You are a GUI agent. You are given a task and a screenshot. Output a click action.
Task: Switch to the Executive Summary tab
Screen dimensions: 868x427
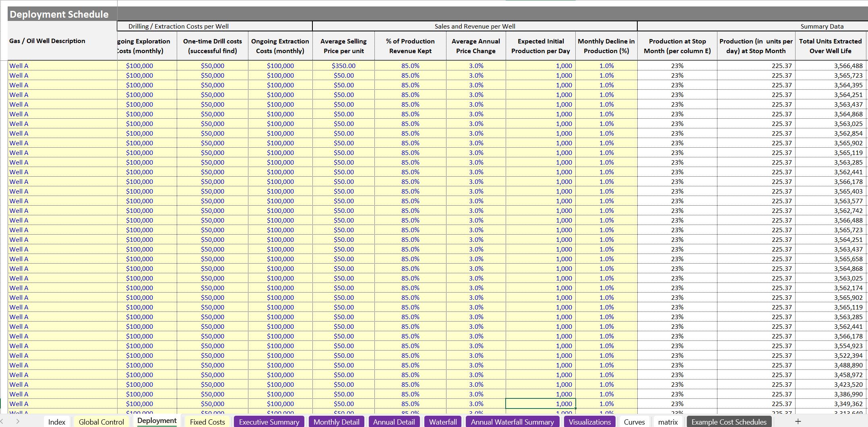click(269, 422)
